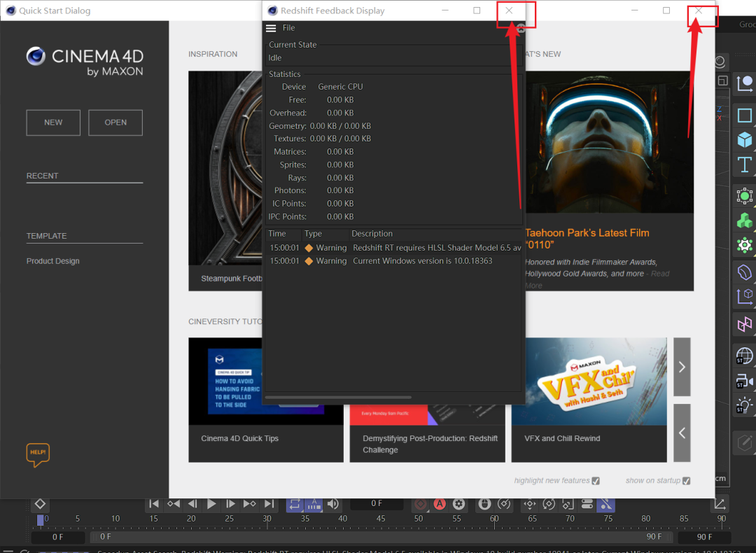Click the OPEN button
This screenshot has width=756, height=553.
(115, 122)
